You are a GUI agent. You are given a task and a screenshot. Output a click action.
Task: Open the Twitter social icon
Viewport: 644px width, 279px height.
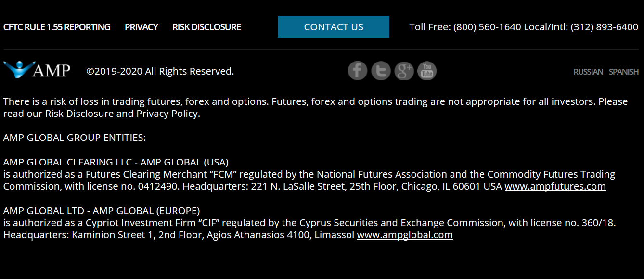tap(381, 71)
